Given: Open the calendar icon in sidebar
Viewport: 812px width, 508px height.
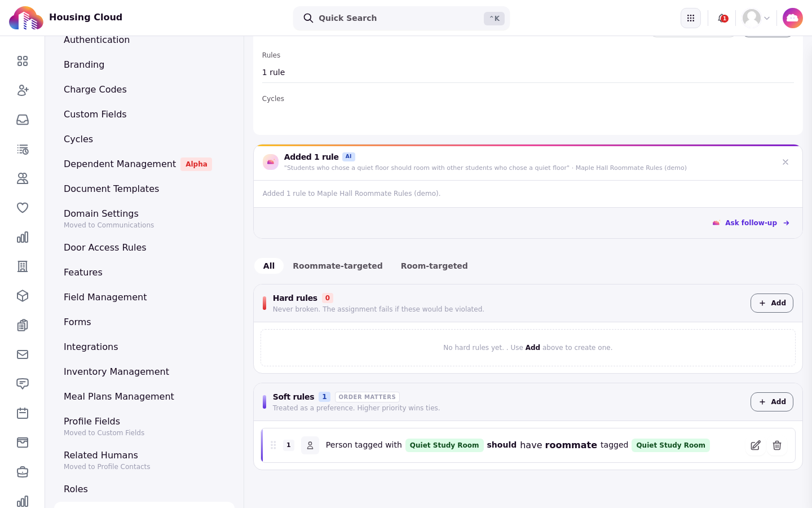Looking at the screenshot, I should tap(23, 413).
